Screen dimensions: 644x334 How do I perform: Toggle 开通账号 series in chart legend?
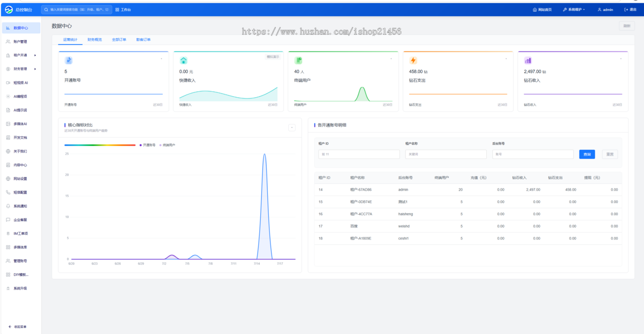148,145
